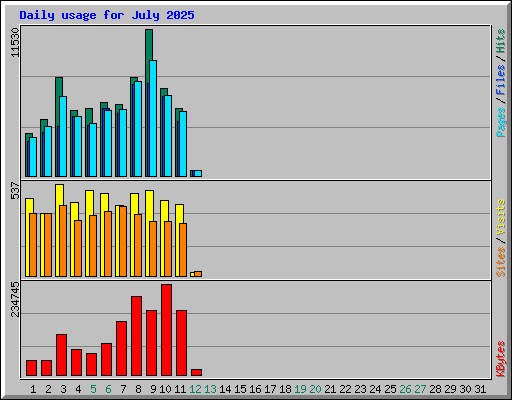
Task: Click the Visits legend label
Action: (x=501, y=217)
